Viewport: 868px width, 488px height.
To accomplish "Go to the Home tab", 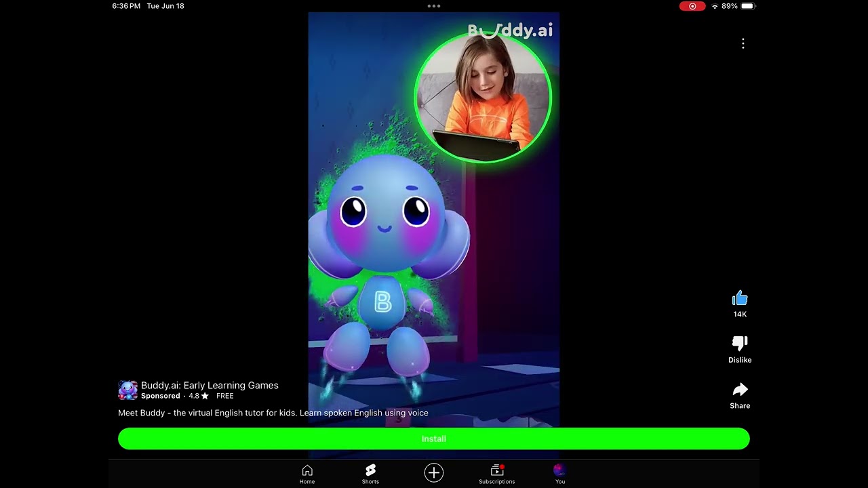I will [x=307, y=474].
